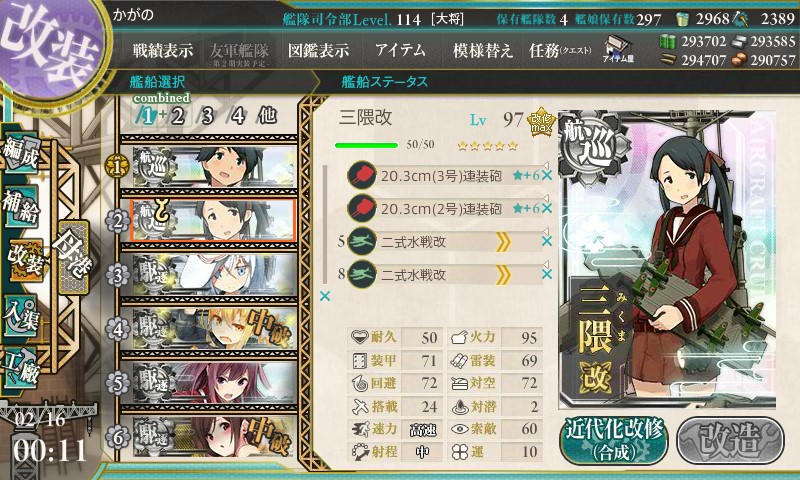Image resolution: width=800 pixels, height=480 pixels.
Task: Switch to fleet 3 tab
Action: point(207,116)
